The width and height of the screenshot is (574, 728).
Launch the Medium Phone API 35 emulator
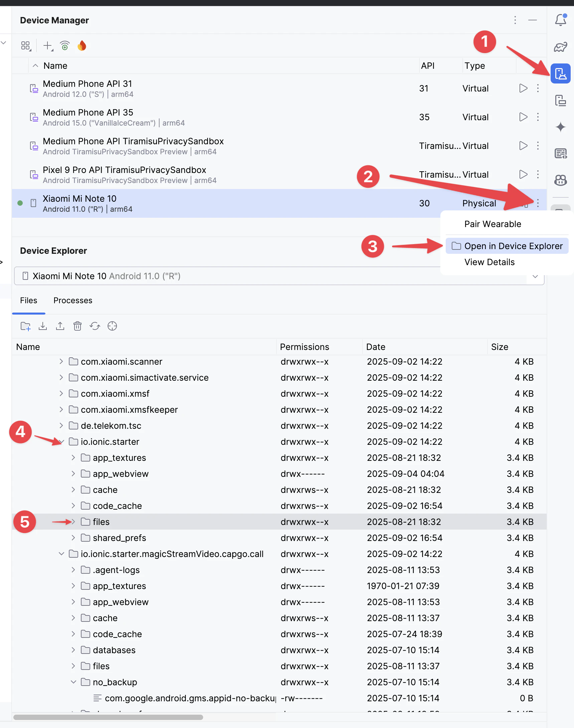[523, 117]
